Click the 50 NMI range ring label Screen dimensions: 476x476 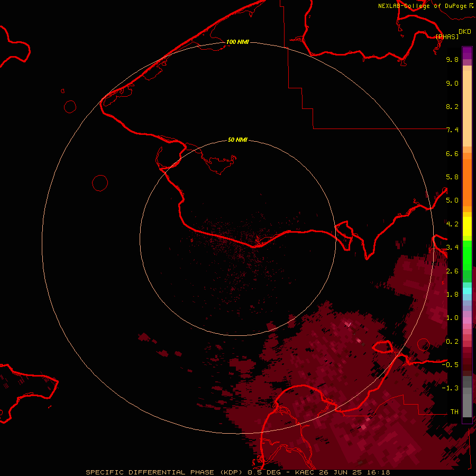coord(237,140)
